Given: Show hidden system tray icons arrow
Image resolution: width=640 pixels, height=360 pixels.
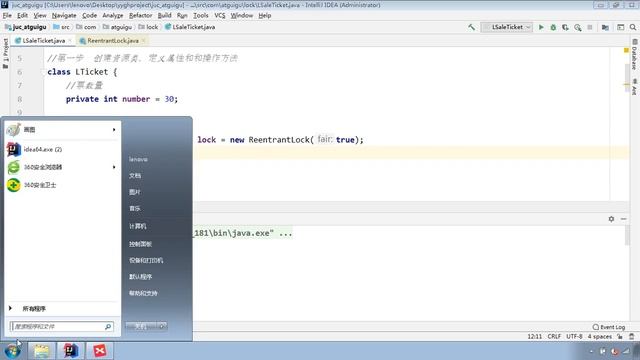Looking at the screenshot, I should (591, 351).
